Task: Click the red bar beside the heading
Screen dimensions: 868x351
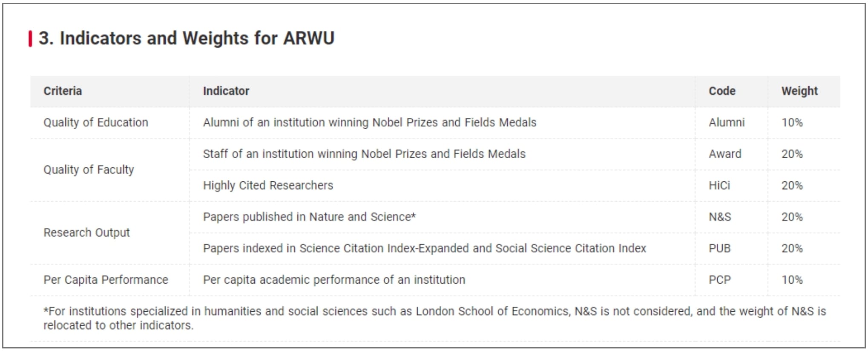Action: (x=30, y=39)
